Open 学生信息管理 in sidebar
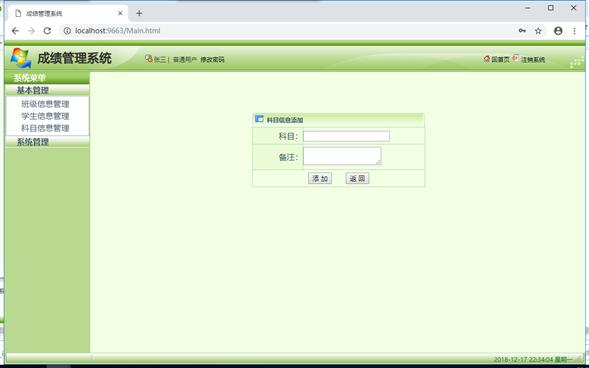This screenshot has width=589, height=368. pyautogui.click(x=45, y=116)
